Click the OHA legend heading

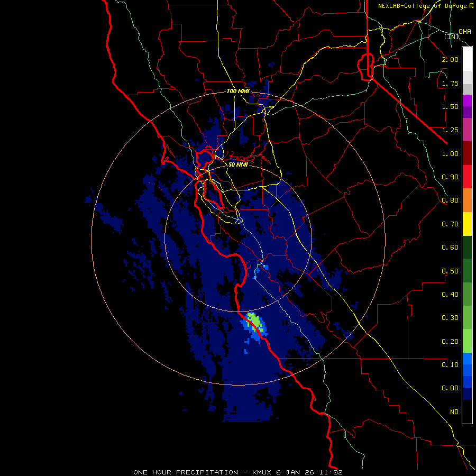pyautogui.click(x=465, y=31)
